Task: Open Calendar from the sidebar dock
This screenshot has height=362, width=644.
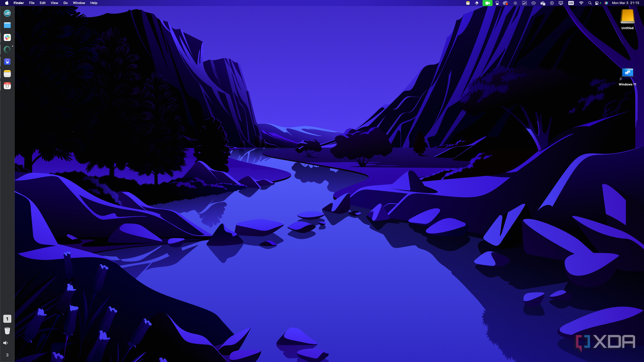Action: [x=7, y=86]
